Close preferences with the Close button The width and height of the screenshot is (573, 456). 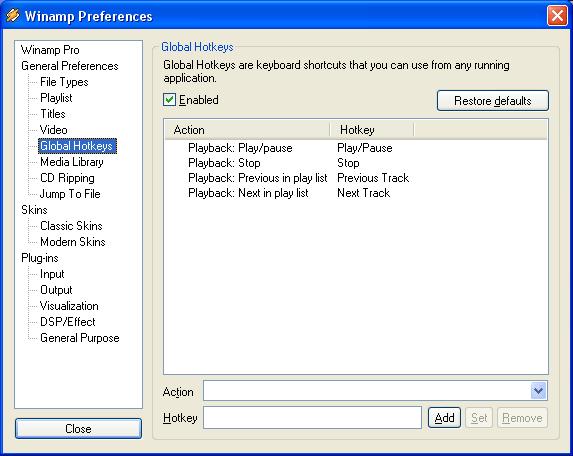pos(78,429)
